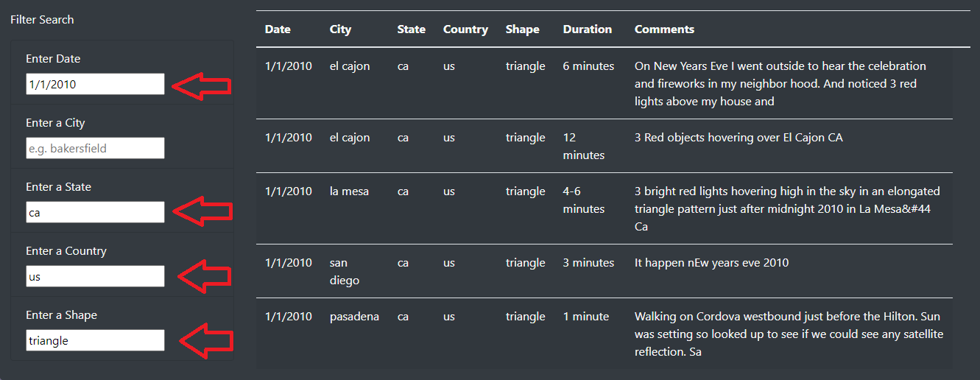Viewport: 980px width, 380px height.
Task: Click the la mesa city cell
Action: pos(349,191)
